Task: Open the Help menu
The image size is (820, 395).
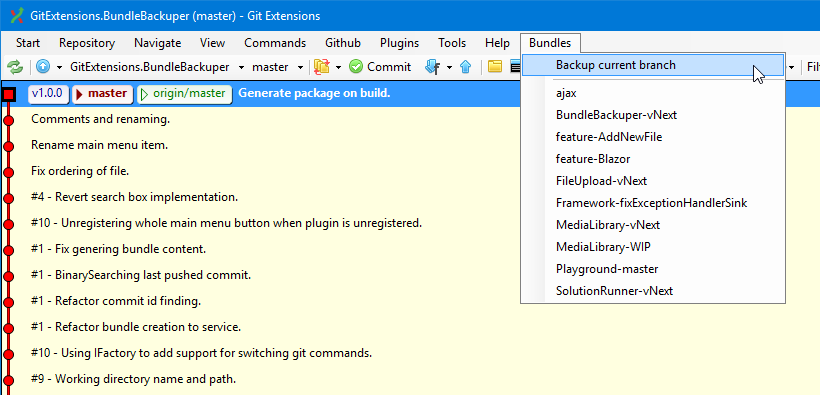Action: tap(497, 43)
